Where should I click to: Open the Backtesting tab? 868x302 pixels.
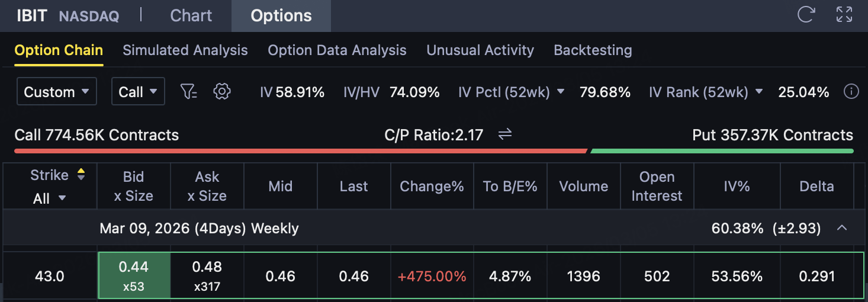coord(592,50)
